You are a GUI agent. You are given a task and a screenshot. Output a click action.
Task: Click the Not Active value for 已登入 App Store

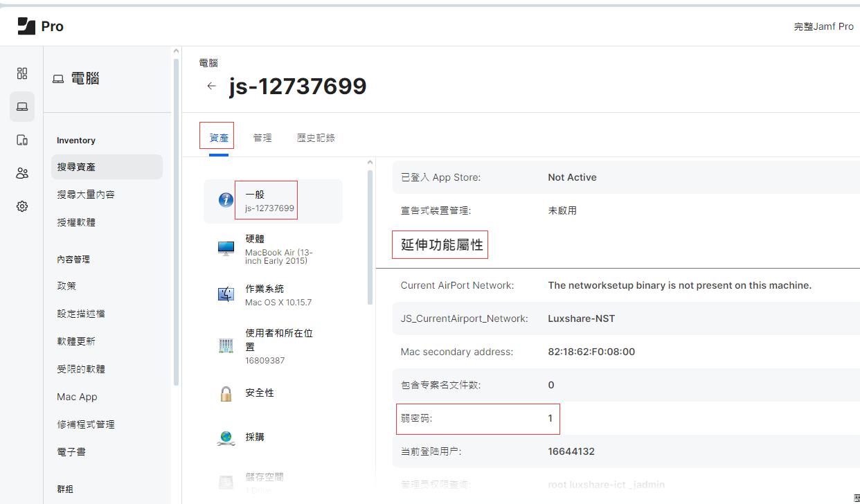(x=572, y=177)
